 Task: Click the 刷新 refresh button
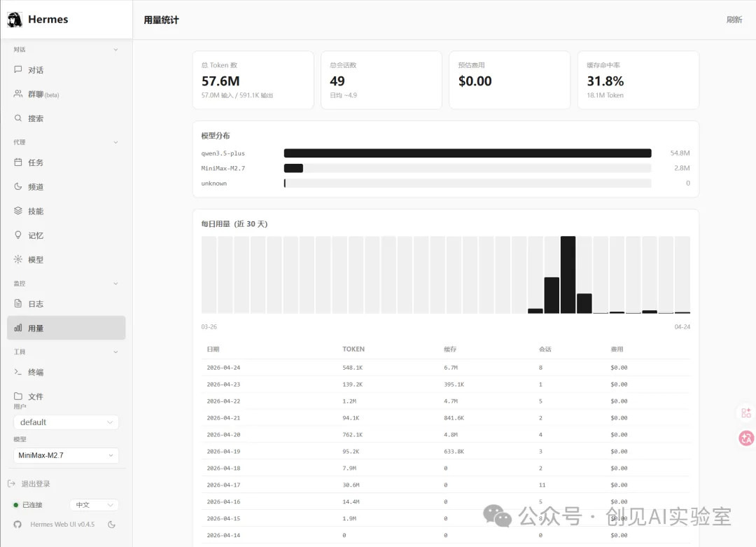coord(734,20)
